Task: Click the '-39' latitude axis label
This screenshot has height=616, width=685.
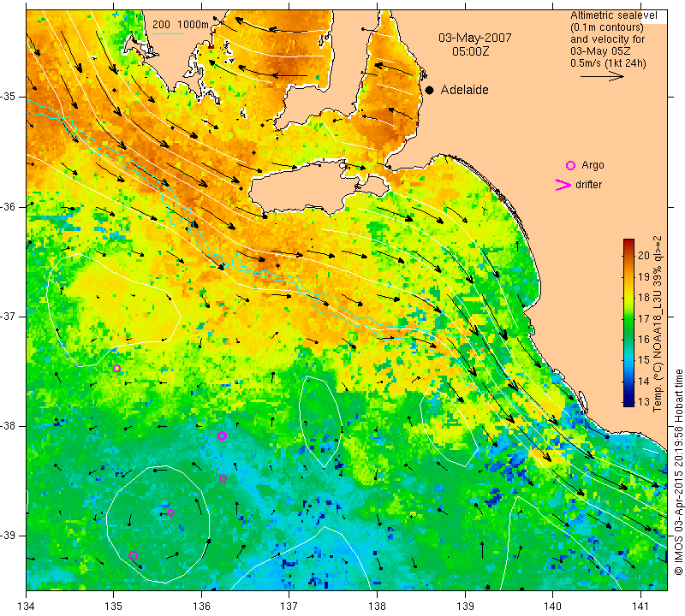Action: (x=9, y=536)
